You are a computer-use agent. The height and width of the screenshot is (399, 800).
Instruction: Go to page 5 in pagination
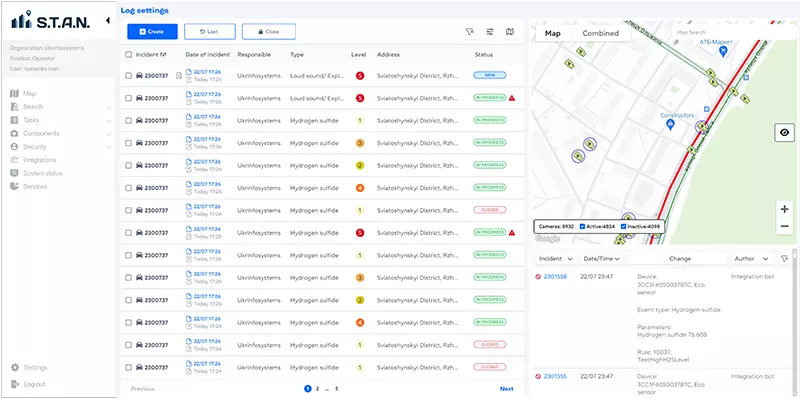click(x=336, y=389)
